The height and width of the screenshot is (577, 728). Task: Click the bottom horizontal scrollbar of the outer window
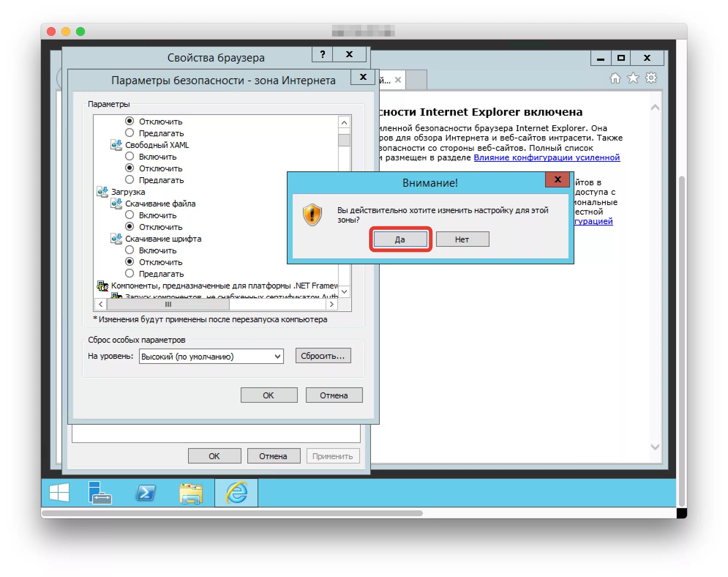(232, 513)
